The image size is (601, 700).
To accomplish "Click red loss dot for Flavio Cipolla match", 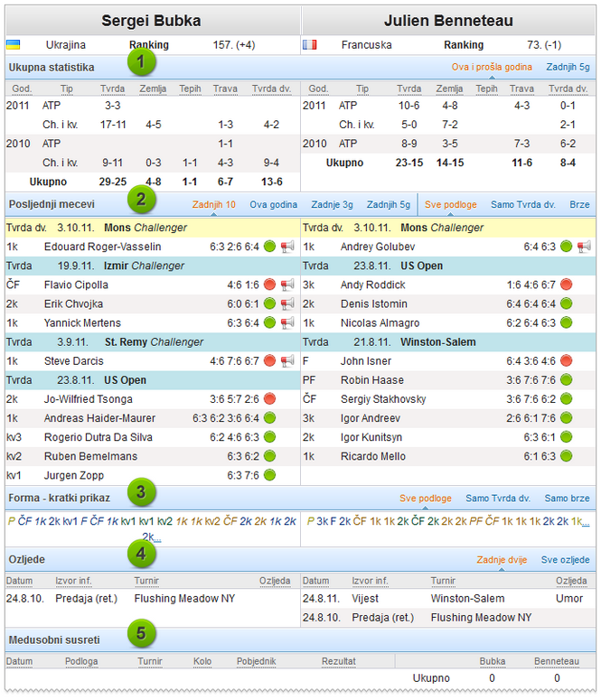I will 269,285.
